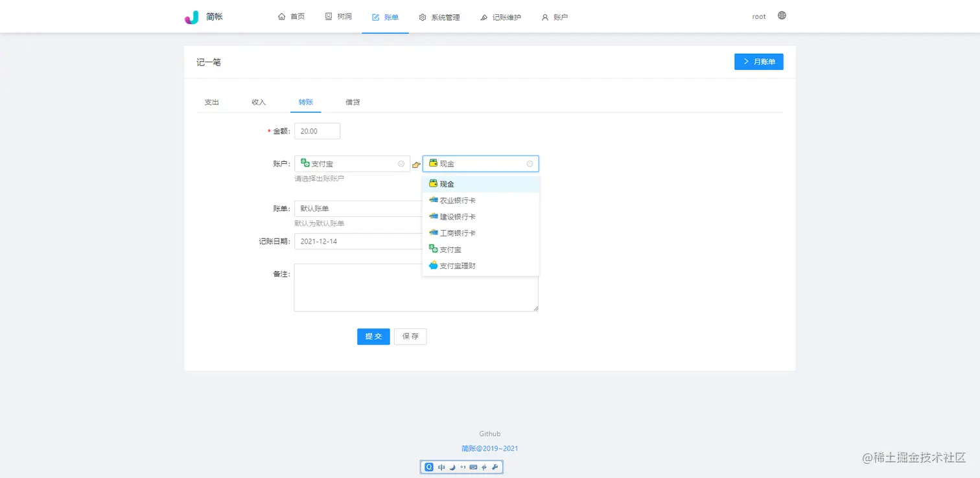Screen dimensions: 980x478
Task: Toggle the 中 Chinese input mode icon
Action: point(441,467)
